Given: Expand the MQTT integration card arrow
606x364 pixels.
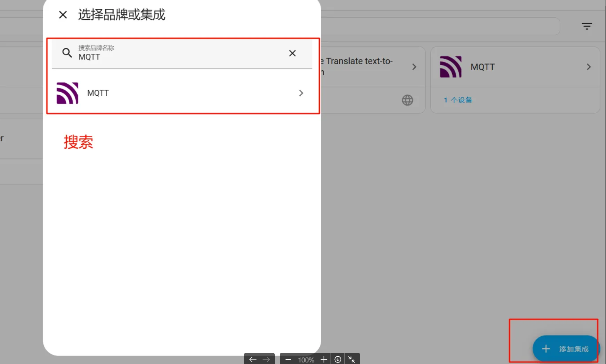Looking at the screenshot, I should (x=589, y=67).
